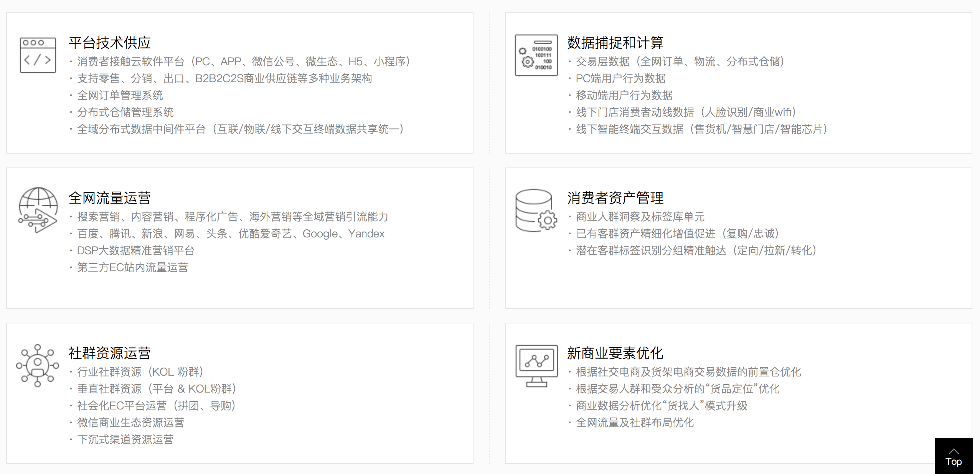980x474 pixels.
Task: Click the code window platform technology icon
Action: coord(38,55)
